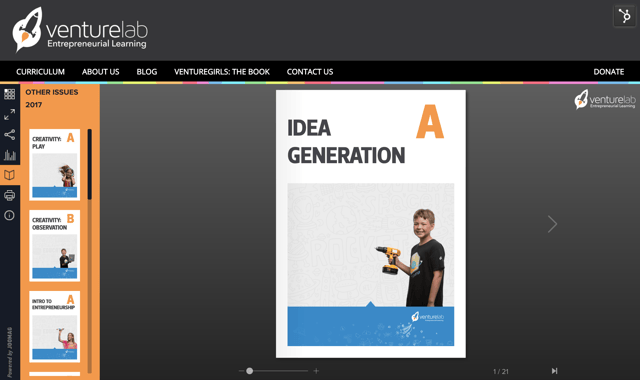Click the Powered by Joomag label
This screenshot has width=640, height=380.
[9, 352]
